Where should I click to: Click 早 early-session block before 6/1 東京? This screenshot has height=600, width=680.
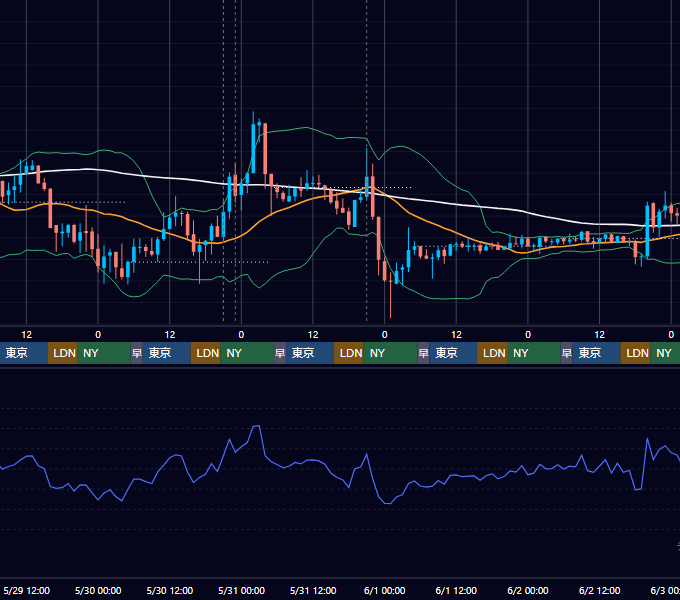coord(423,353)
